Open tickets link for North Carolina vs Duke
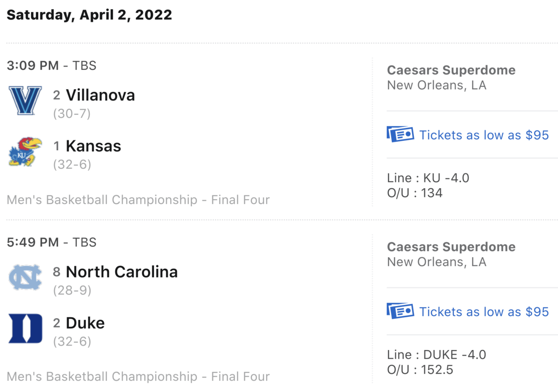558x392 pixels. pyautogui.click(x=484, y=312)
